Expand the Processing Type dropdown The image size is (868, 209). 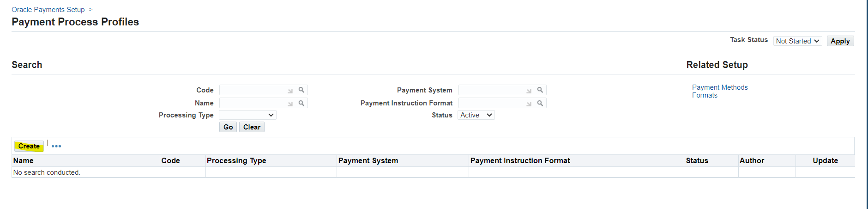[248, 115]
